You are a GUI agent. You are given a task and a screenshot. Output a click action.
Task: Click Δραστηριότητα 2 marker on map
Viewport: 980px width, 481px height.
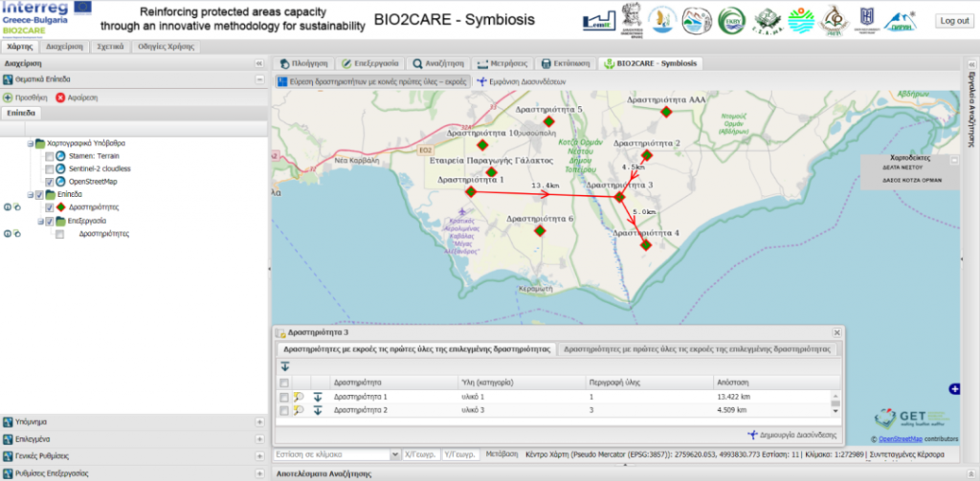[646, 155]
